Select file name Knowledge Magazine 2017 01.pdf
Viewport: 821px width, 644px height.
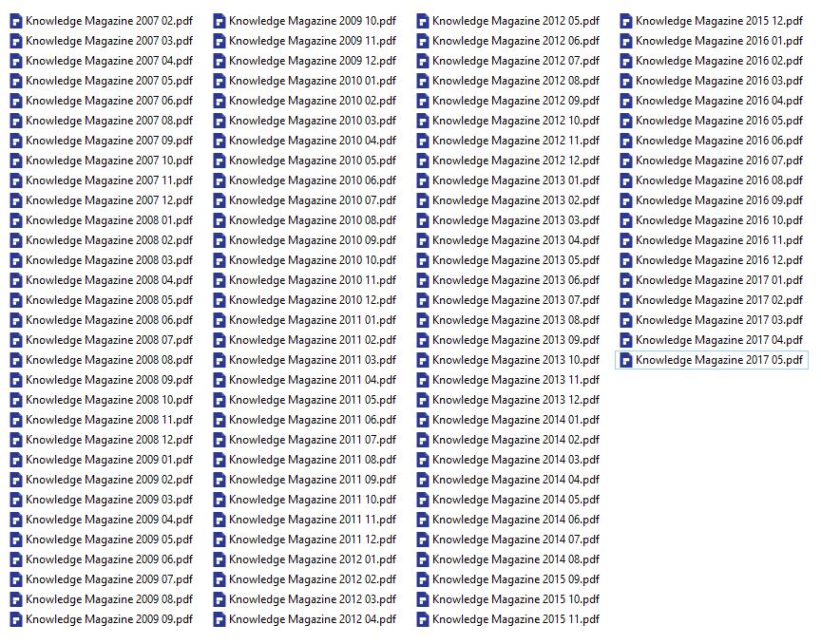click(718, 280)
